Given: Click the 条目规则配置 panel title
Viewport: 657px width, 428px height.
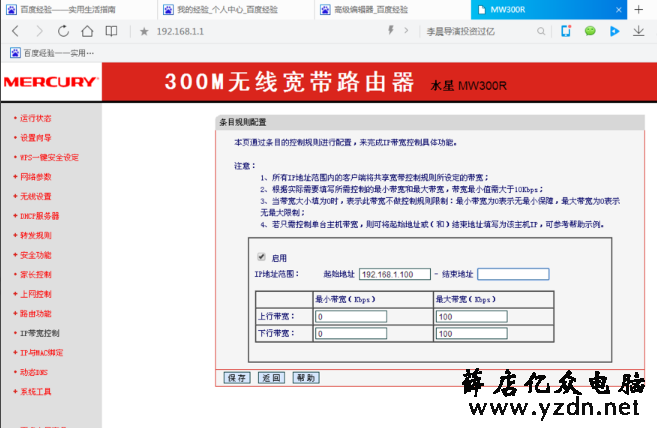Looking at the screenshot, I should (x=243, y=122).
